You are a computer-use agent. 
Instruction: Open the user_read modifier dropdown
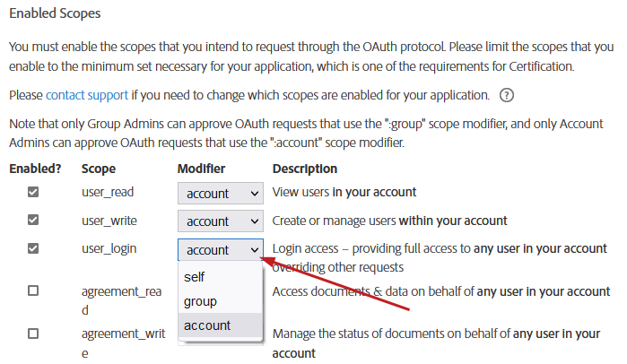pos(220,194)
